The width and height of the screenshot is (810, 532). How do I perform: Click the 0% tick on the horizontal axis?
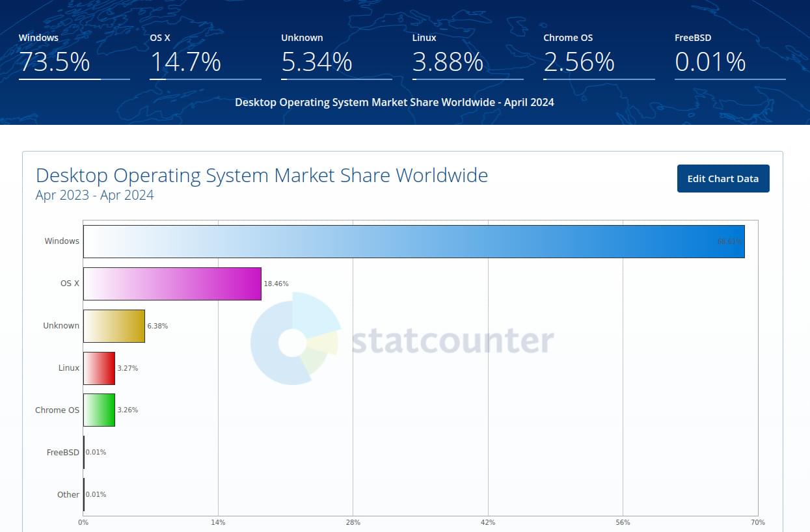(83, 523)
